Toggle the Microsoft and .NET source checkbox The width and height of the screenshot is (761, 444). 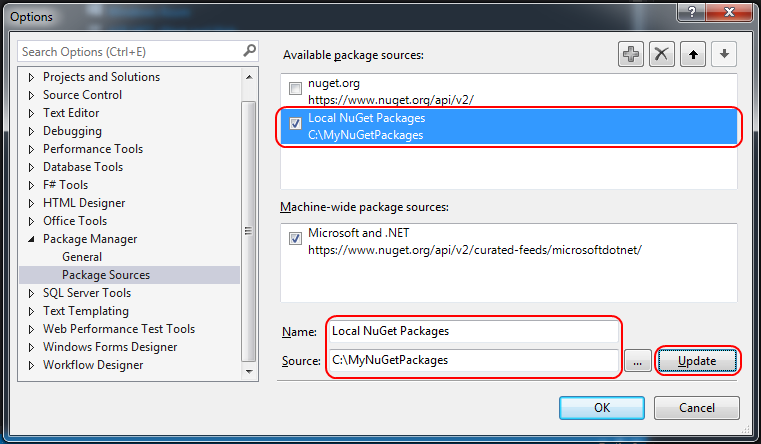295,238
